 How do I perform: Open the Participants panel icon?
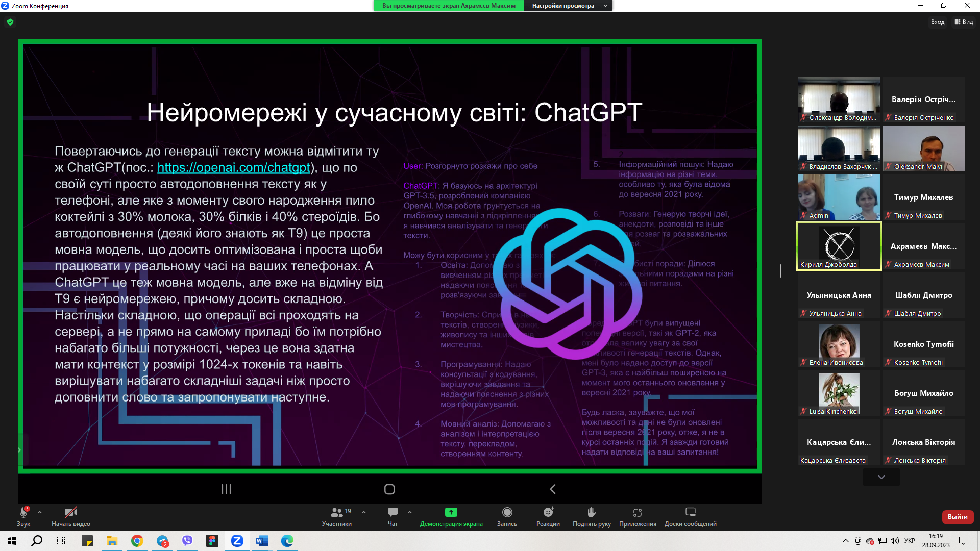(x=337, y=512)
